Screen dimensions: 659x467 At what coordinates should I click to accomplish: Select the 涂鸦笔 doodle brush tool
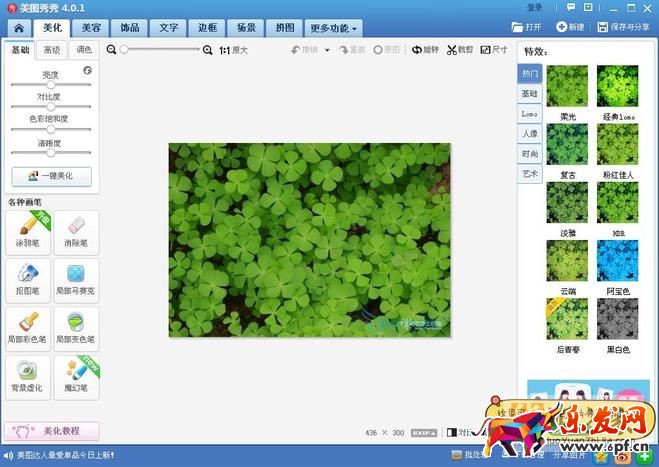[27, 229]
